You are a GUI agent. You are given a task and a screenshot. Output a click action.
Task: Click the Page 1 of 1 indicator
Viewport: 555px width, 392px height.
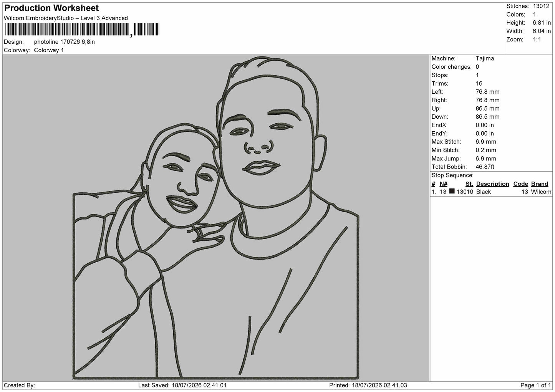tap(535, 385)
